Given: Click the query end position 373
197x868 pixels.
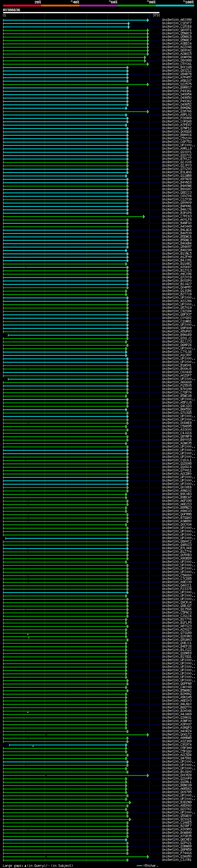Looking at the screenshot, I should 155,15.
